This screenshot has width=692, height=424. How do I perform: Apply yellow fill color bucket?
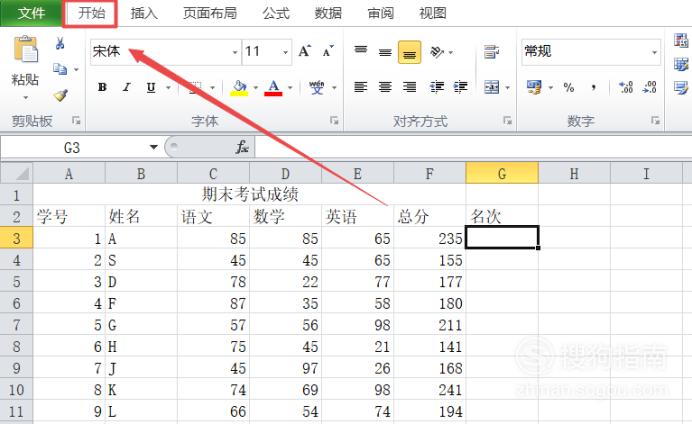pos(239,87)
